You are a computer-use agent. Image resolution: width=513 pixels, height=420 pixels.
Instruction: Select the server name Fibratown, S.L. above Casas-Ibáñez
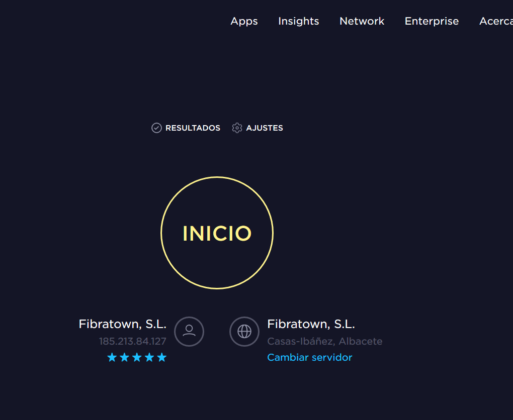point(311,324)
